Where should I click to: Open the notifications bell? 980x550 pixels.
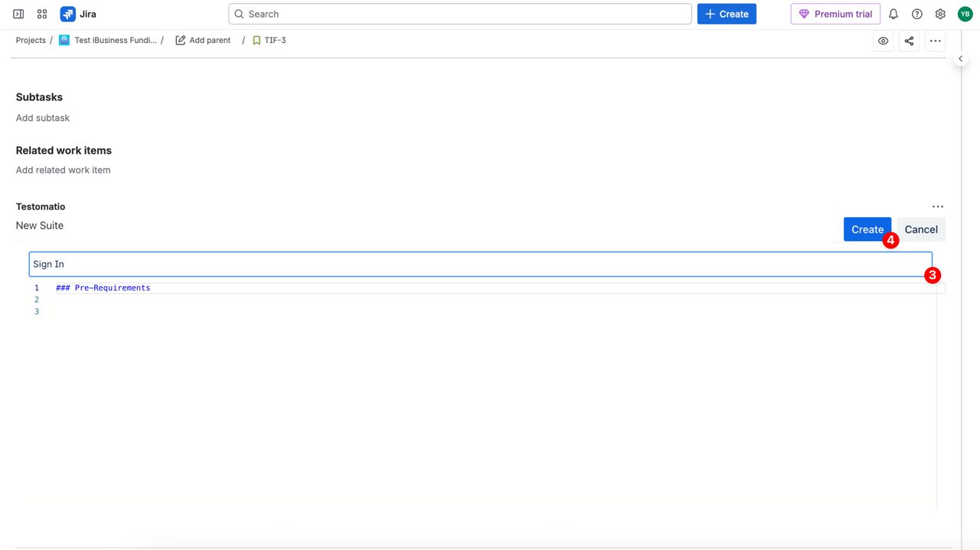[893, 14]
